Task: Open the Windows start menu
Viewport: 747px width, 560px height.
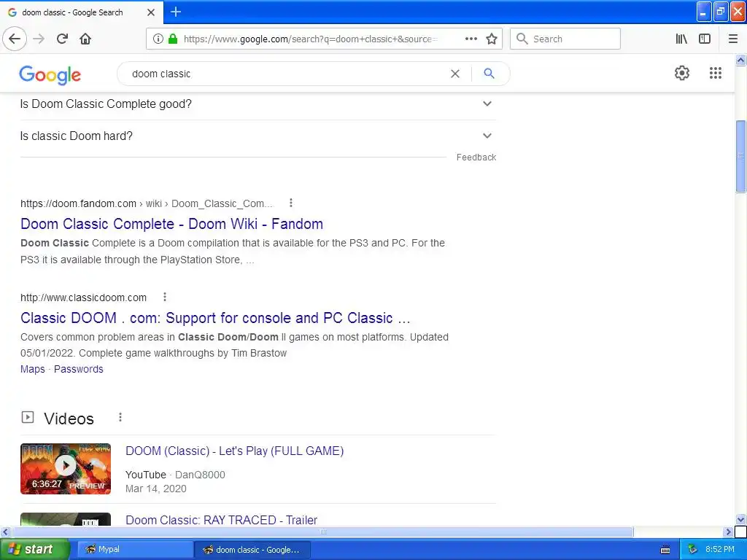Action: [x=34, y=550]
